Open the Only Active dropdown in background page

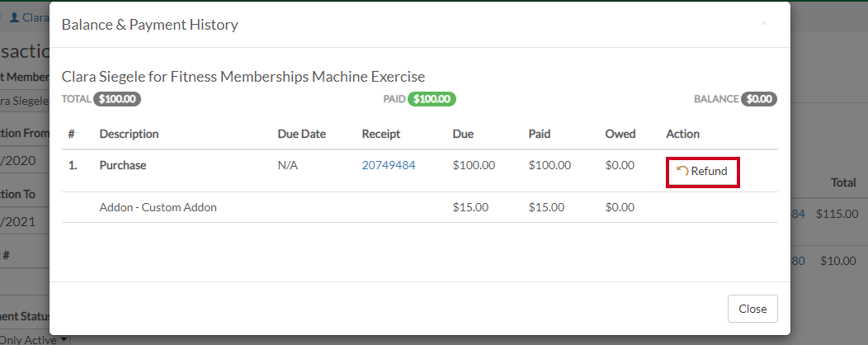click(x=35, y=339)
